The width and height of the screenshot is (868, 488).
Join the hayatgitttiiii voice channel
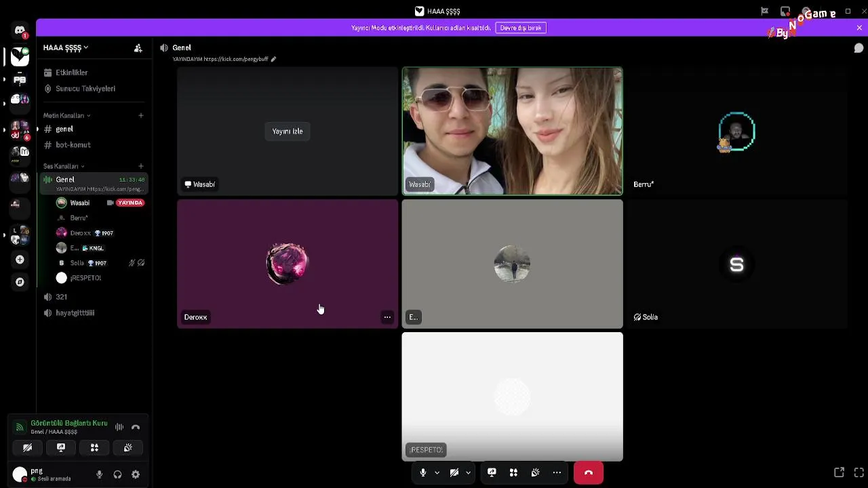click(94, 313)
